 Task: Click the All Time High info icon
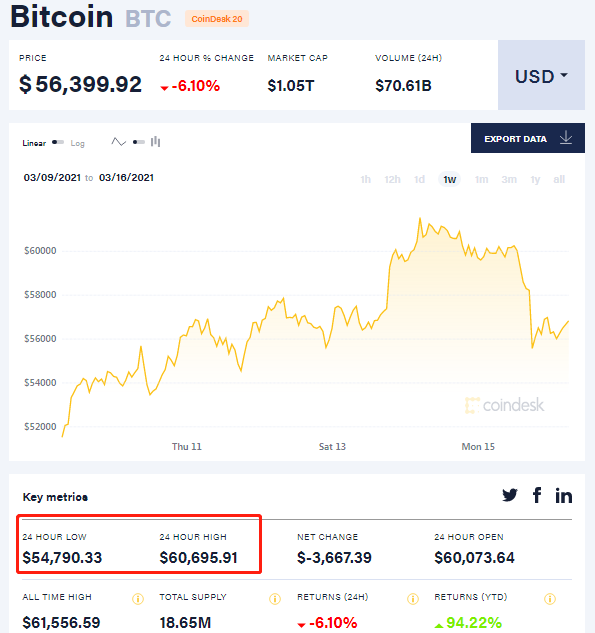(x=138, y=599)
